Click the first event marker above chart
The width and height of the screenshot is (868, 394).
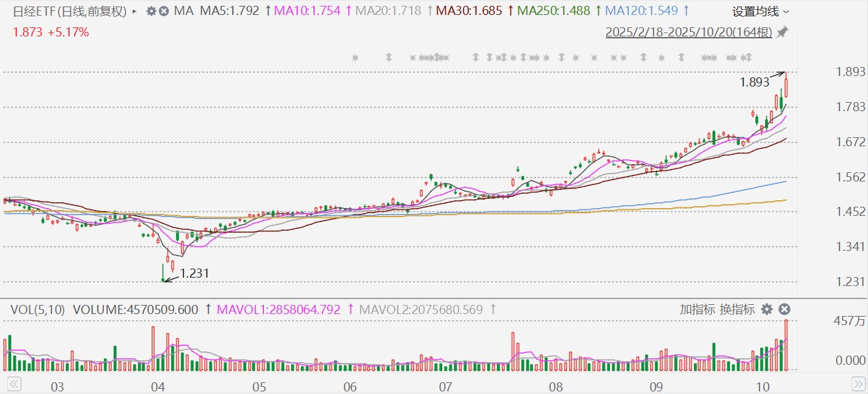click(x=355, y=58)
